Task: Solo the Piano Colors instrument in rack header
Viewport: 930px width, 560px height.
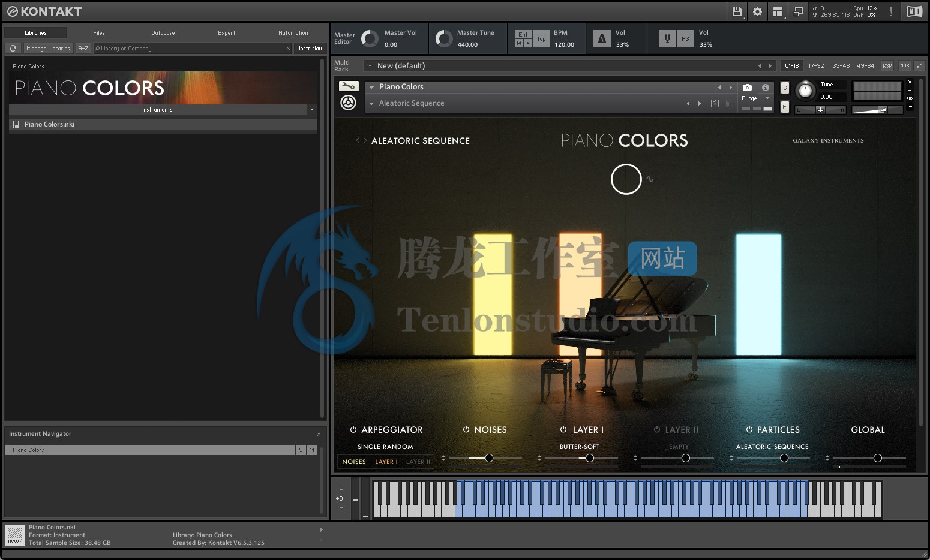Action: pyautogui.click(x=785, y=88)
